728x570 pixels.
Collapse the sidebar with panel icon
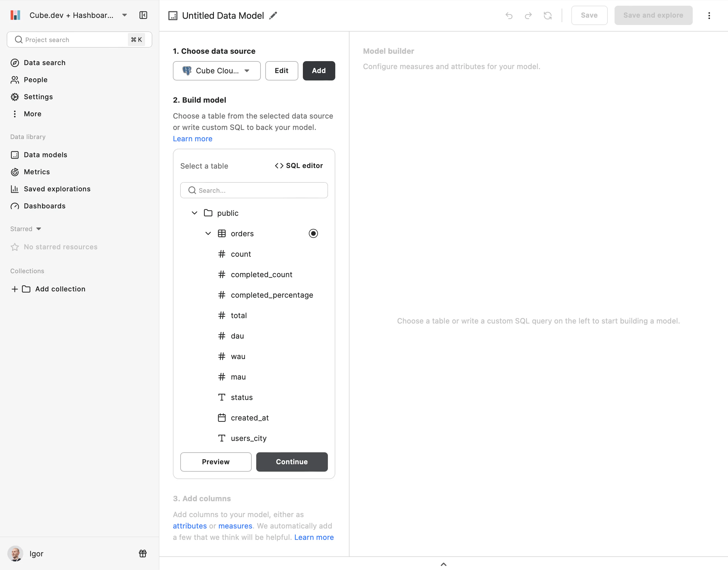[x=143, y=15]
